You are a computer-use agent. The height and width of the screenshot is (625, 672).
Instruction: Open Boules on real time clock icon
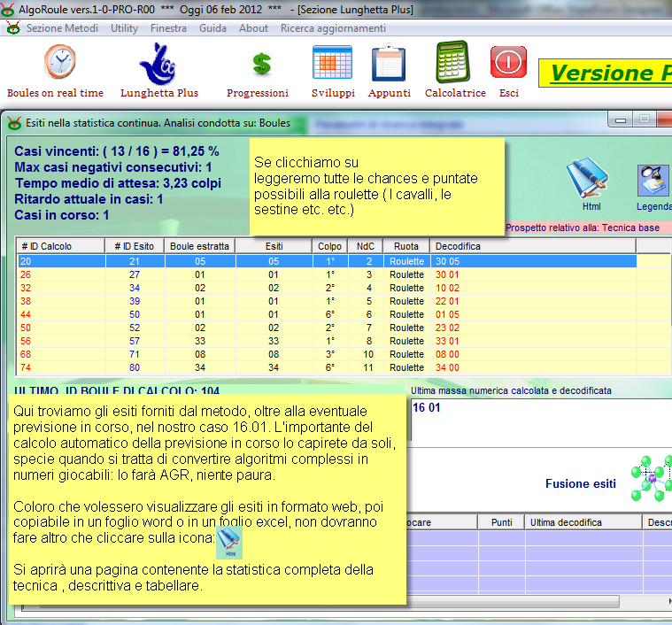[60, 63]
